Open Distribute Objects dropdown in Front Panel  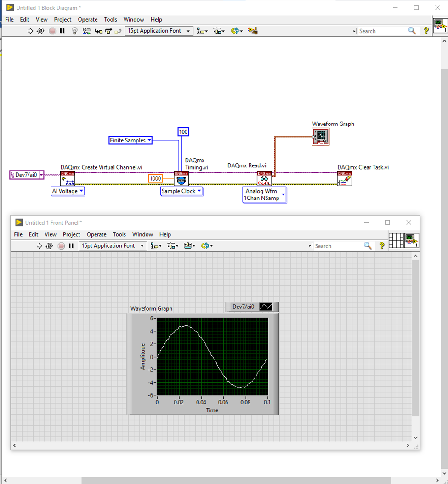[173, 246]
